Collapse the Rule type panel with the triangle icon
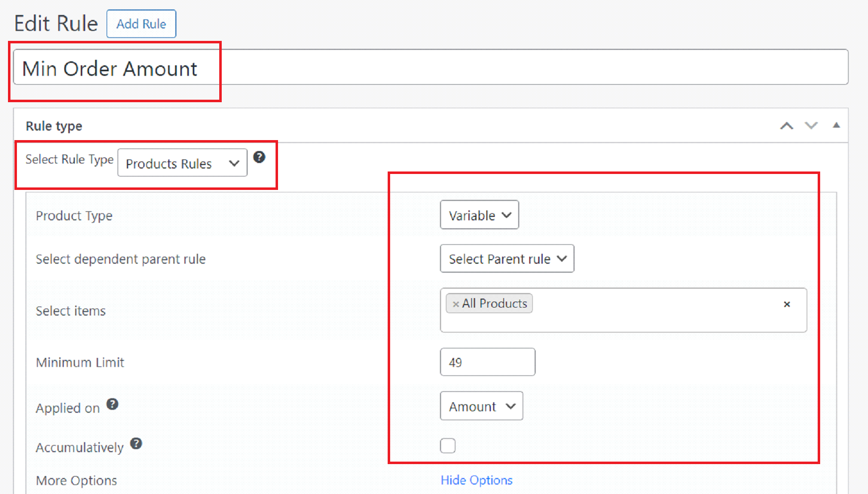This screenshot has height=494, width=868. [x=837, y=125]
